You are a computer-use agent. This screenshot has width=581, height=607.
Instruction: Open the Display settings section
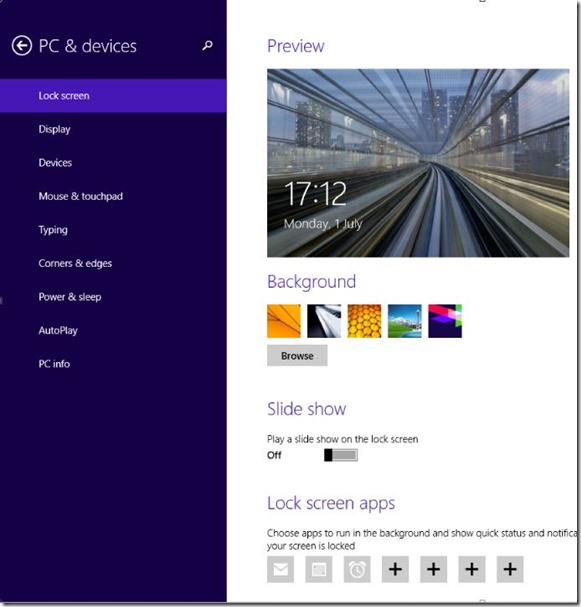click(113, 129)
